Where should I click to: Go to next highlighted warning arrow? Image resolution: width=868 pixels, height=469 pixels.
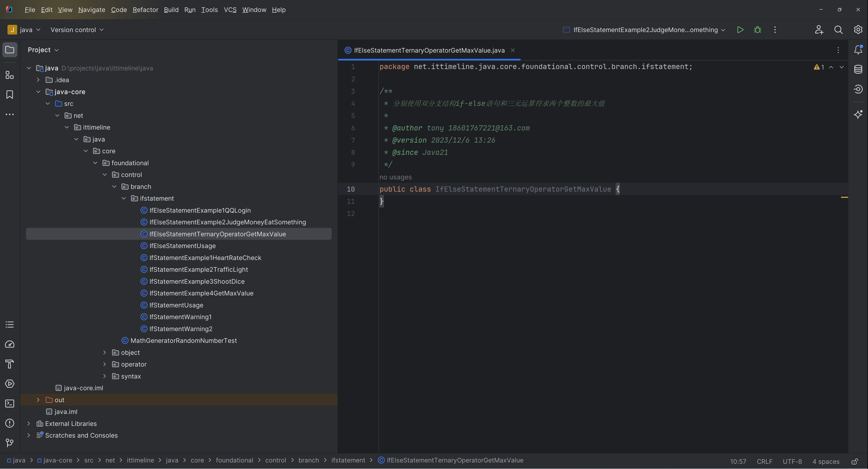click(842, 67)
